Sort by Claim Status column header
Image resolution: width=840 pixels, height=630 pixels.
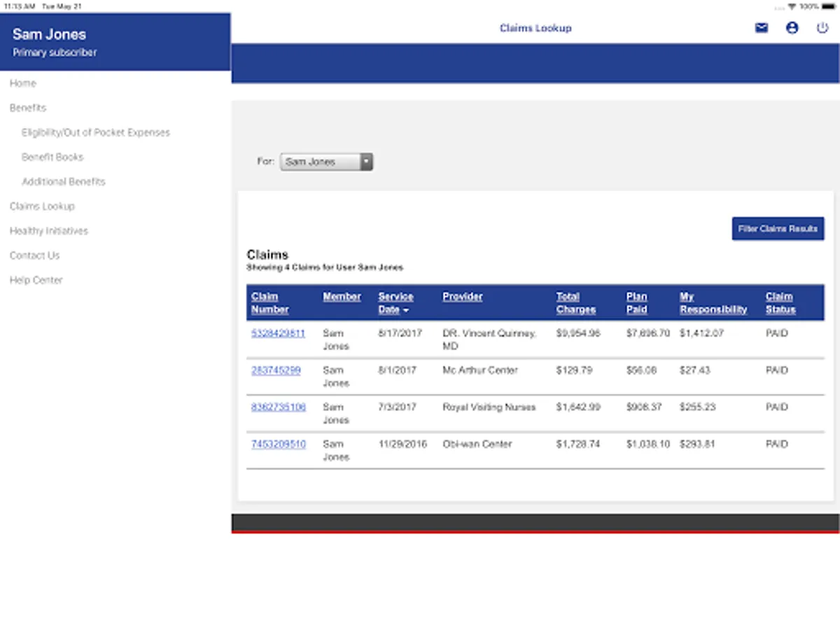[x=780, y=303]
